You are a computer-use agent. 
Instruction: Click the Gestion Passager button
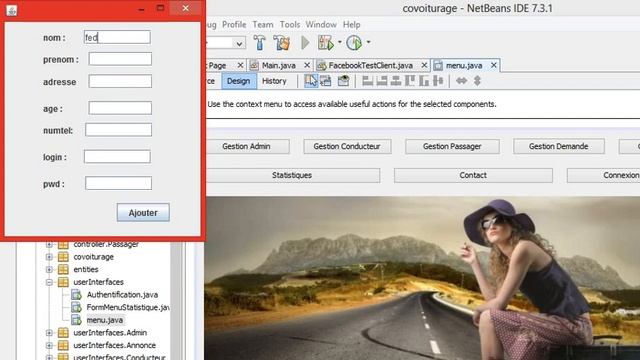[x=452, y=146]
